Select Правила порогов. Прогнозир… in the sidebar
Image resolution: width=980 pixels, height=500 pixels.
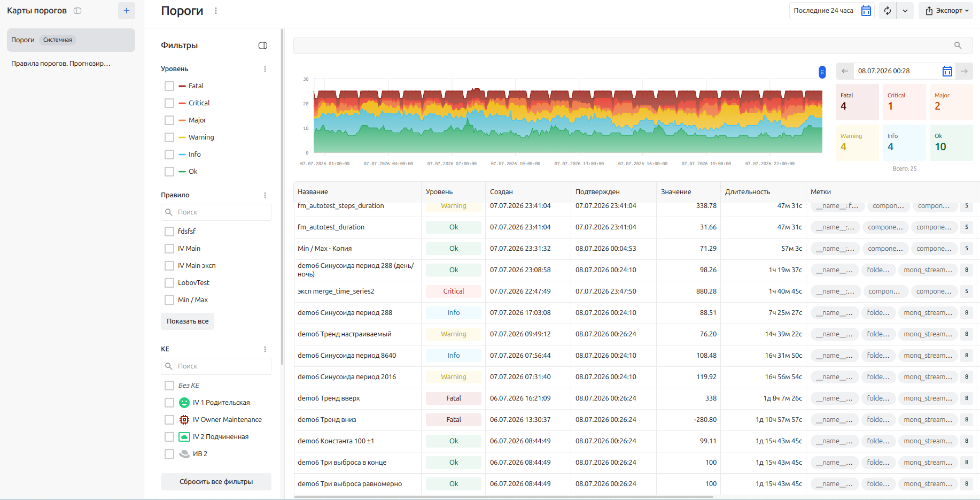pyautogui.click(x=61, y=64)
